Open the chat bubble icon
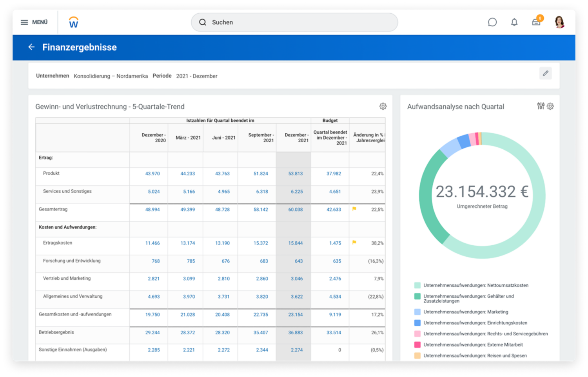Image resolution: width=588 pixels, height=377 pixels. point(492,22)
